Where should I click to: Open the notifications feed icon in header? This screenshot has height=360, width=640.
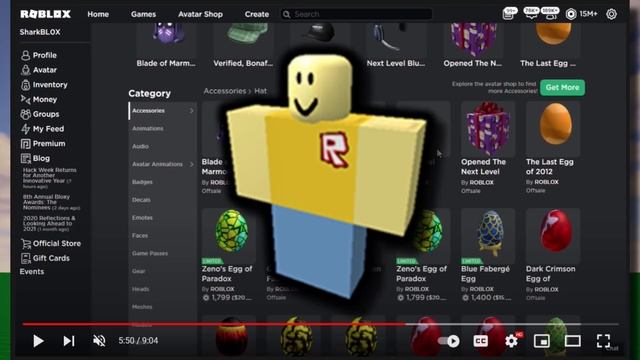tap(509, 13)
